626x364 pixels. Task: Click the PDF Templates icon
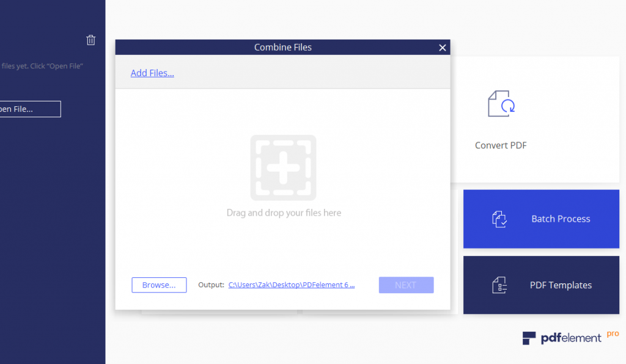click(499, 285)
